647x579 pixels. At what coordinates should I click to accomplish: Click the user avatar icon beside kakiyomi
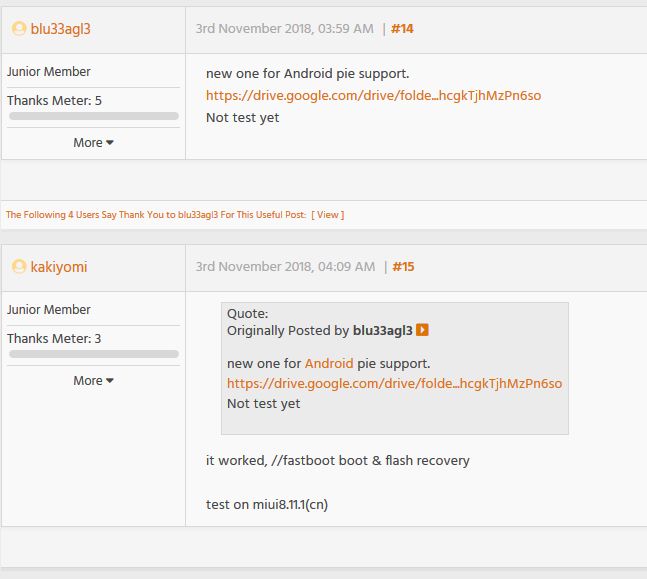19,267
